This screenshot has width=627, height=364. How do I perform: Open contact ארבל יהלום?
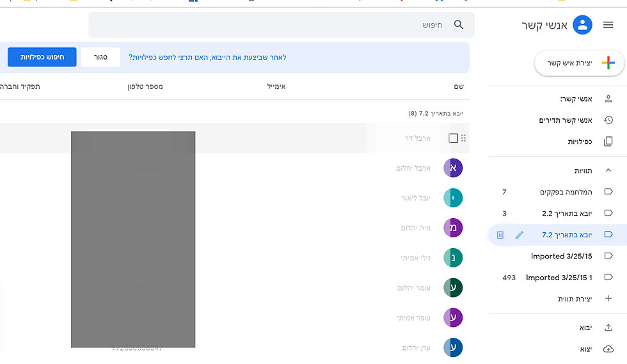413,168
